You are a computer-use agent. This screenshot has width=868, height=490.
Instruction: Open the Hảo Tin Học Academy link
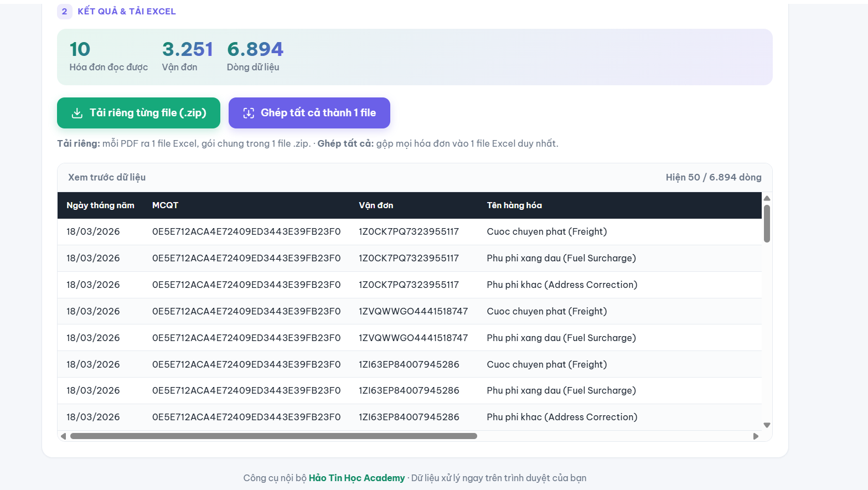point(356,478)
